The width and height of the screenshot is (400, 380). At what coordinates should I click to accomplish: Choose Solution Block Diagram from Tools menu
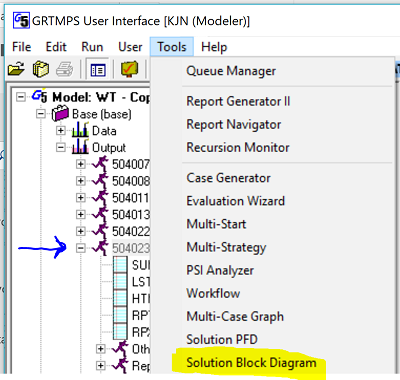[x=251, y=363]
